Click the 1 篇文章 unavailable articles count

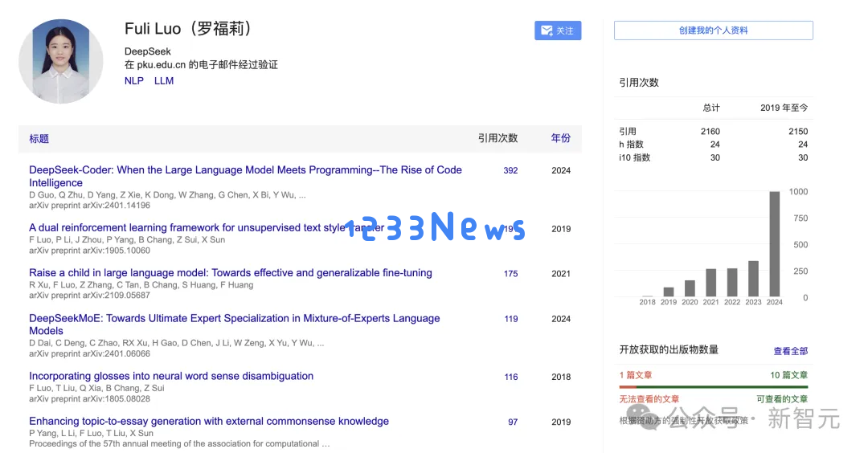(x=635, y=375)
